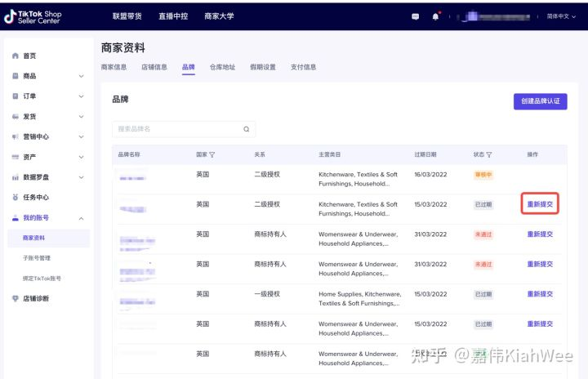This screenshot has width=588, height=379.
Task: Click the 资产 assets card icon
Action: (x=16, y=157)
